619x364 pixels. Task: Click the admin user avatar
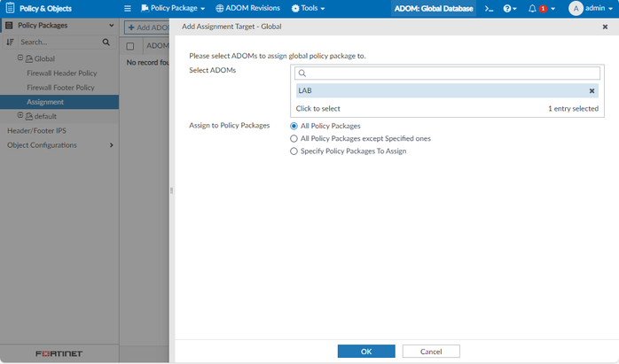576,8
